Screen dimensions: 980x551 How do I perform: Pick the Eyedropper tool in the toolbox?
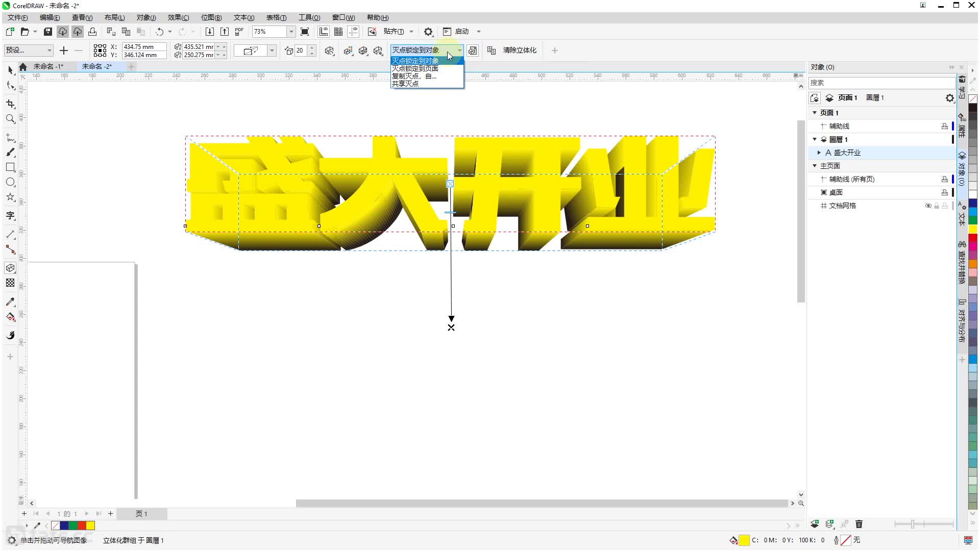tap(10, 302)
